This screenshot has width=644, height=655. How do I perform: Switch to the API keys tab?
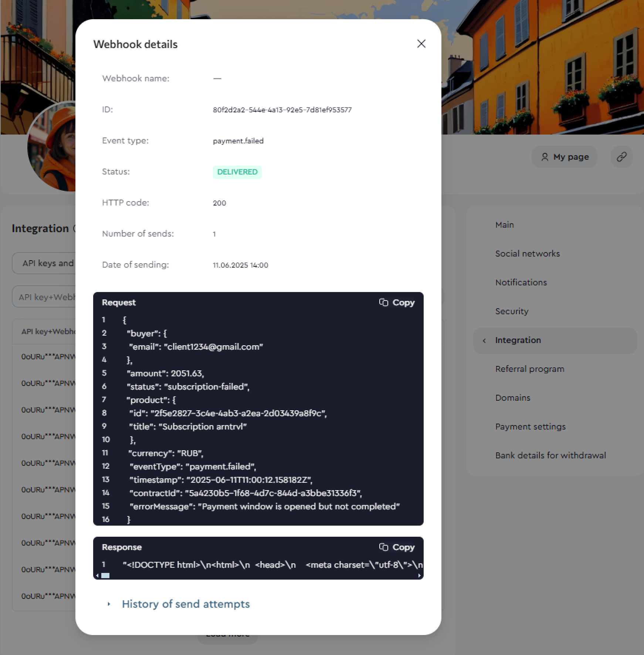pyautogui.click(x=46, y=263)
